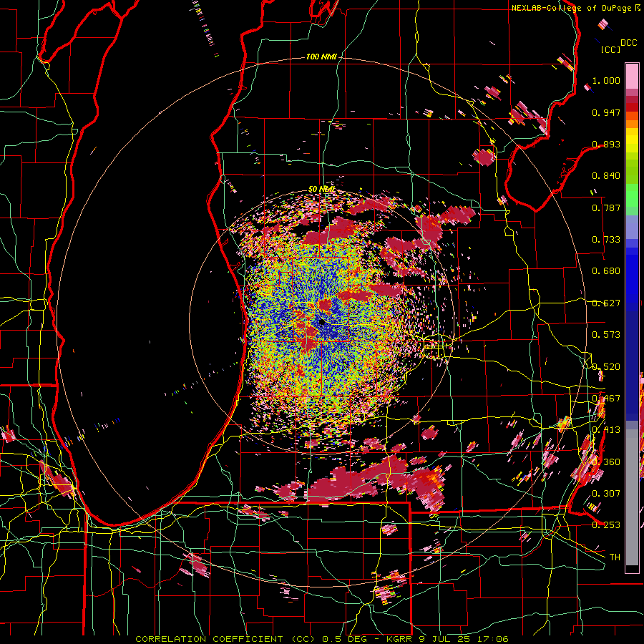Click the 0.840 scale value
This screenshot has width=644, height=644.
[x=606, y=176]
